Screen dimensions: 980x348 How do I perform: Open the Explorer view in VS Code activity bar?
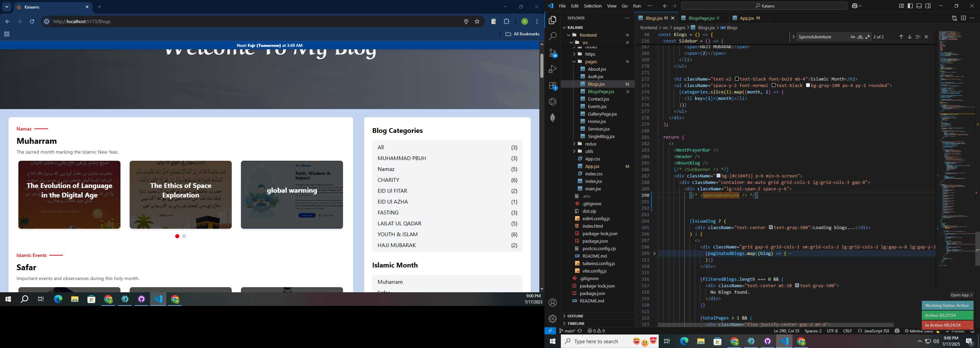[x=553, y=20]
